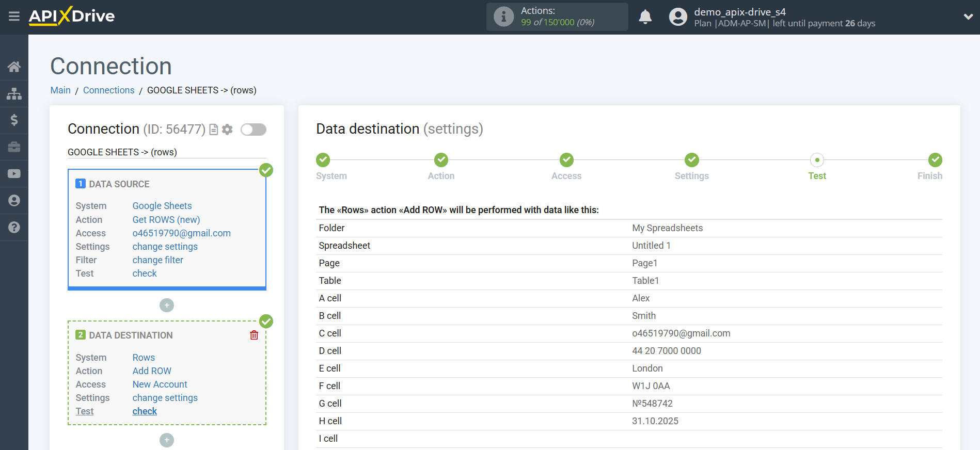Delete the data destination block

(x=254, y=335)
